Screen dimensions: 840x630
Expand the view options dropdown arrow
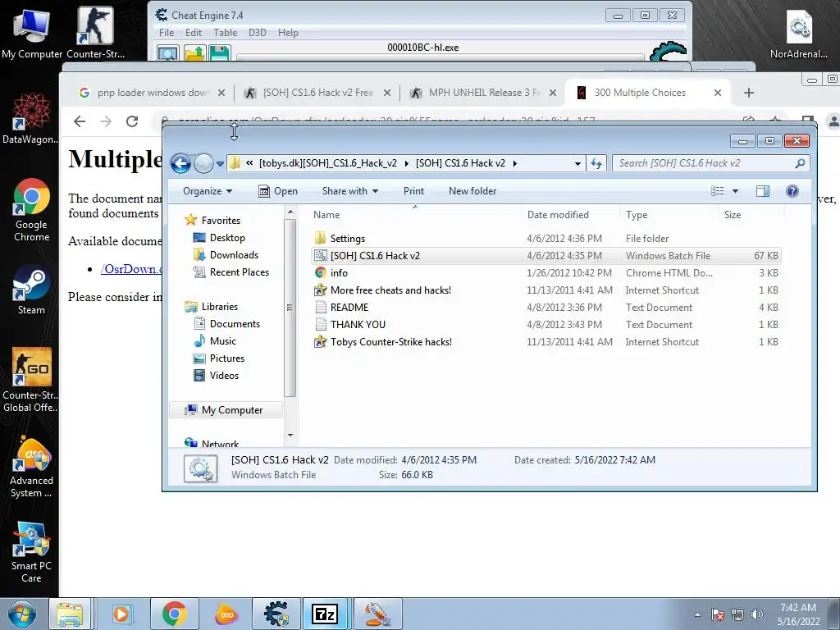[x=735, y=191]
